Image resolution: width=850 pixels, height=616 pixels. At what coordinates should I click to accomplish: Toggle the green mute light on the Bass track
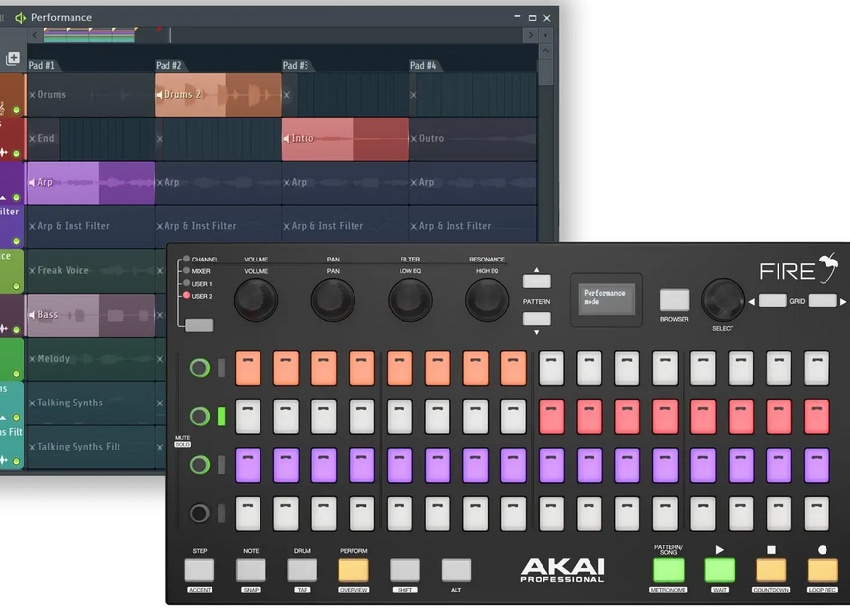(17, 330)
